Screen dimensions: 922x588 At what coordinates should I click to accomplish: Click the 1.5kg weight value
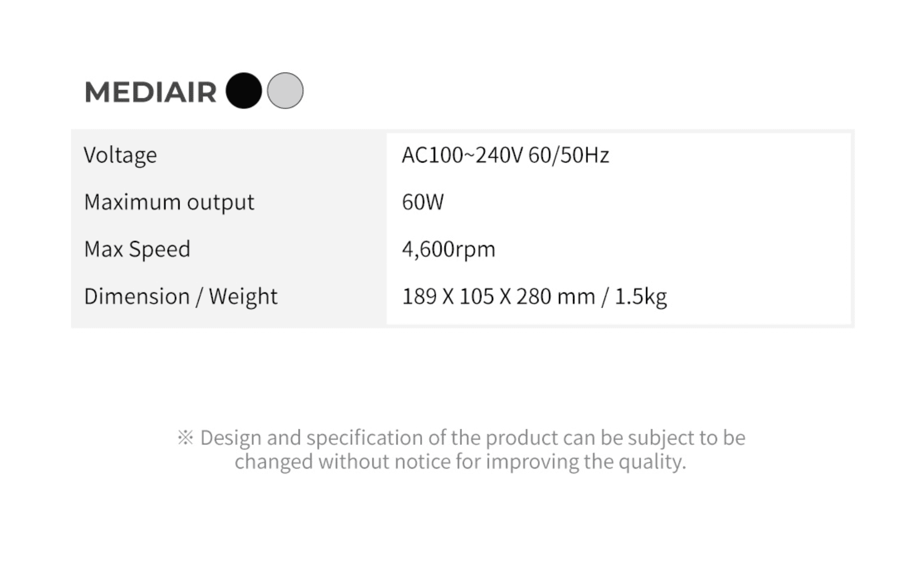(641, 296)
